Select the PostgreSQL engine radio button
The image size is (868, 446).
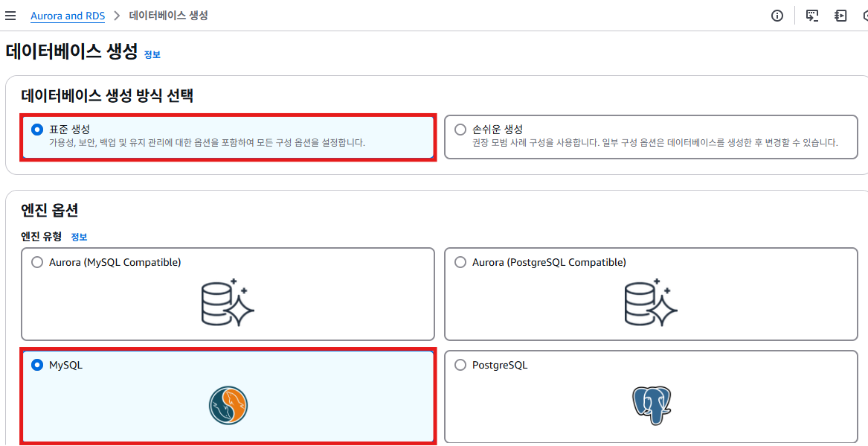[x=460, y=365]
